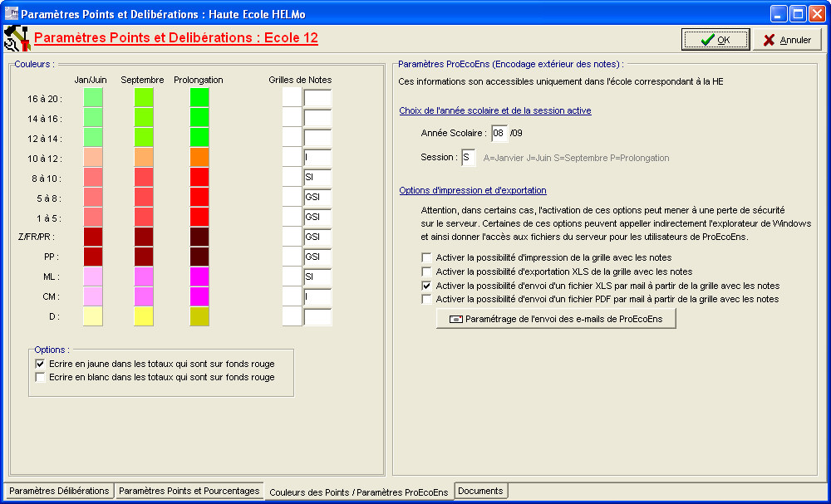Click the Prolongation swatch for 12 à 14
The height and width of the screenshot is (504, 831).
coord(199,138)
